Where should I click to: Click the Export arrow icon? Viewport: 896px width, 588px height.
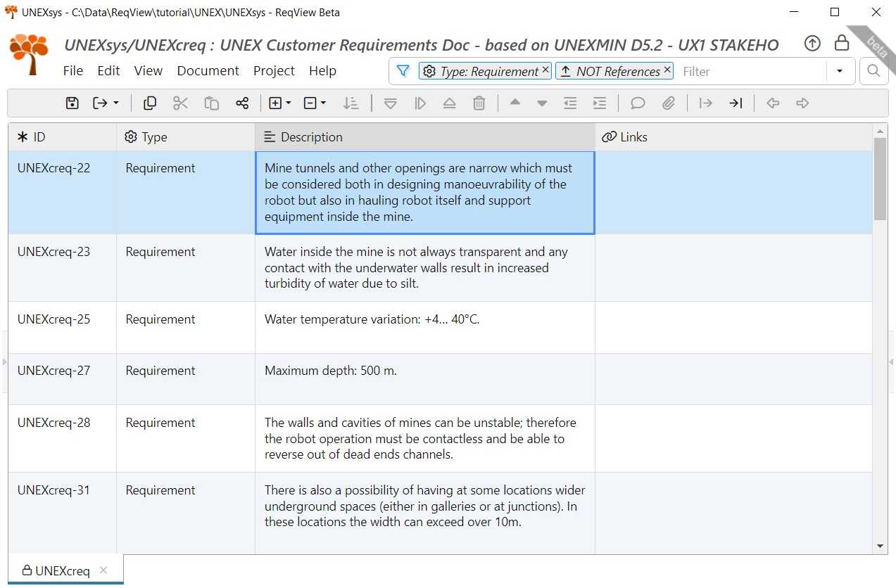pyautogui.click(x=101, y=103)
